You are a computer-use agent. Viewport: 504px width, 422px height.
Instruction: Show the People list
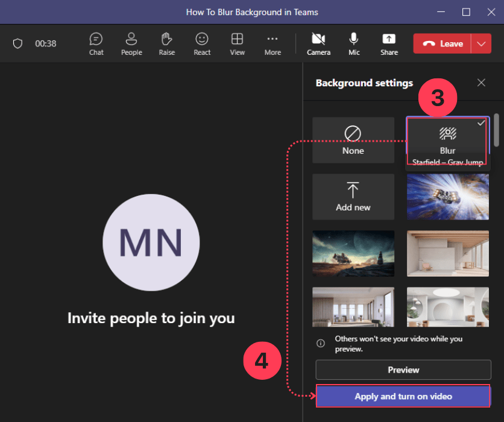pos(131,43)
